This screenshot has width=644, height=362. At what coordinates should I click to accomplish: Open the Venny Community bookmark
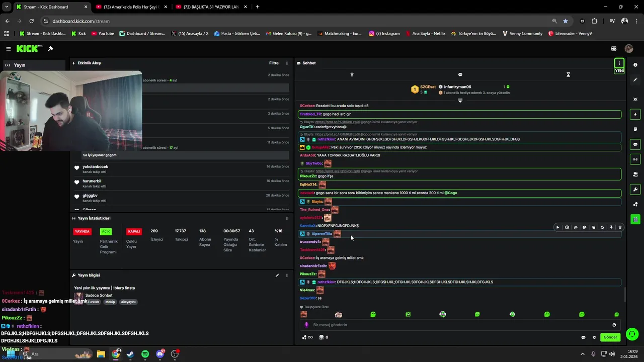[x=522, y=34]
